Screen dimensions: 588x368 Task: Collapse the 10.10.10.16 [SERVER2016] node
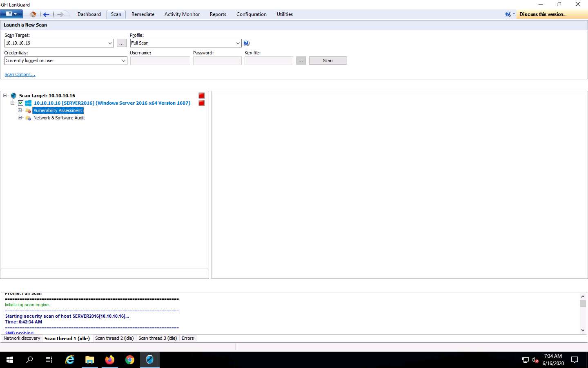click(x=13, y=103)
